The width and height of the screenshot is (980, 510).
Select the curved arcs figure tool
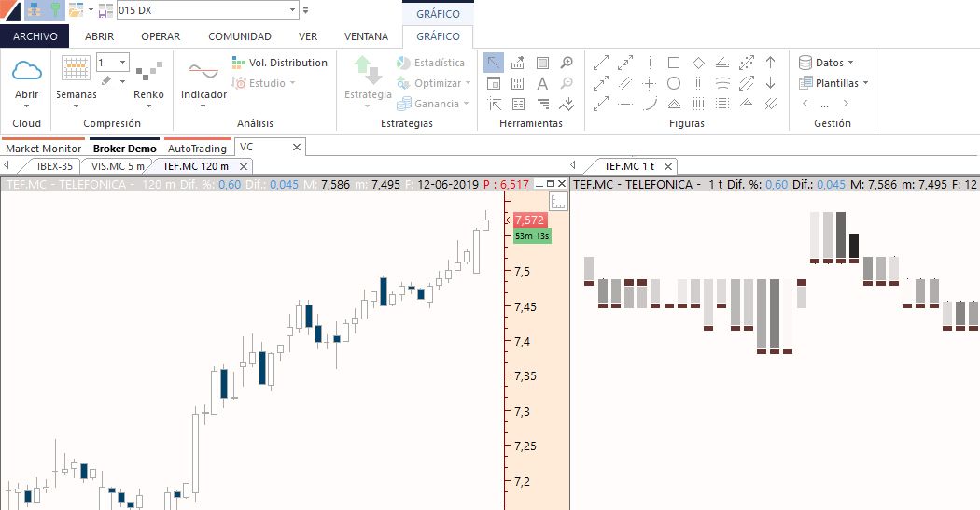click(x=721, y=83)
